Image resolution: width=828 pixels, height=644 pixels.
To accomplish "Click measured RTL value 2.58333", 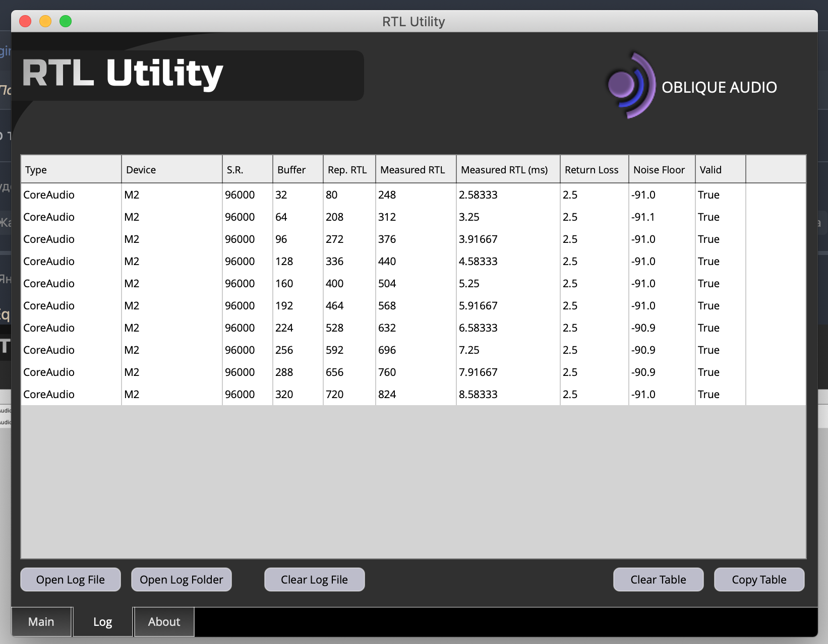I will tap(508, 195).
